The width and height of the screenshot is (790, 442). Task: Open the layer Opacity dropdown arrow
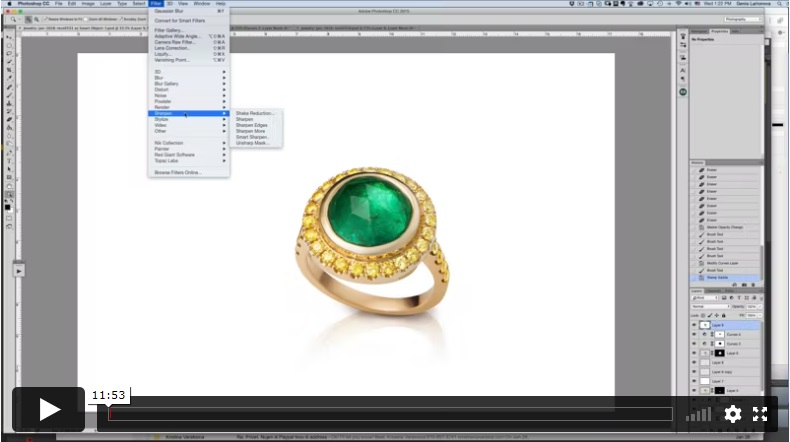coord(760,306)
